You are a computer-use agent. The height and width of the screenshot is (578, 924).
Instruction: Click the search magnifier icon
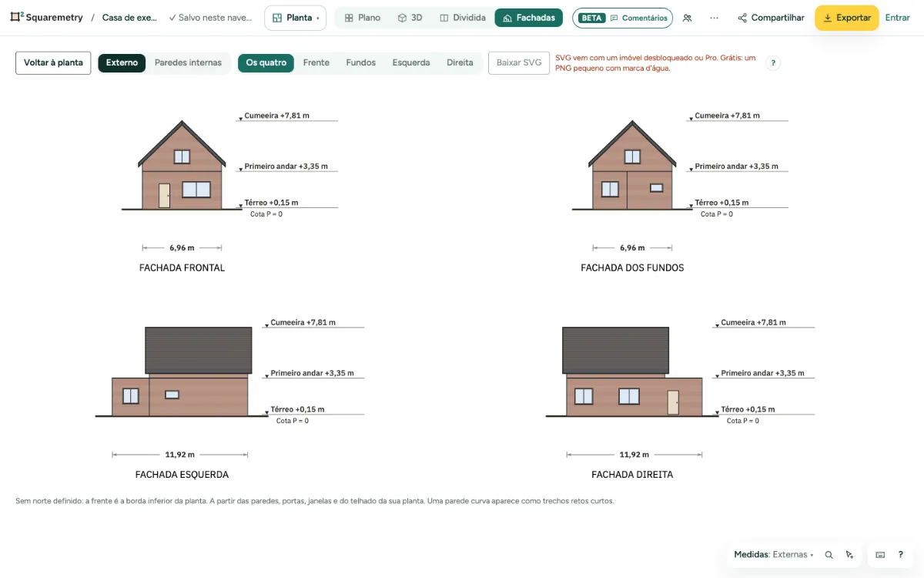(829, 555)
